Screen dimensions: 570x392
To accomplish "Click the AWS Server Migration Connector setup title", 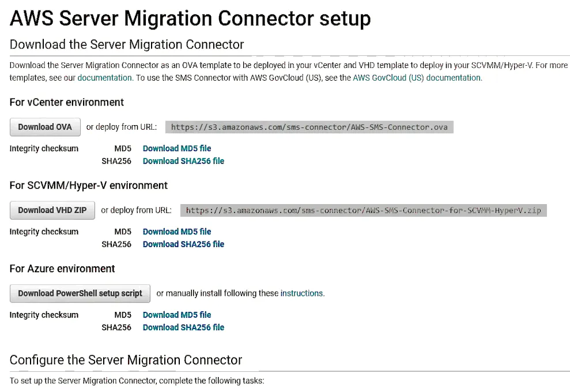I will 190,18.
